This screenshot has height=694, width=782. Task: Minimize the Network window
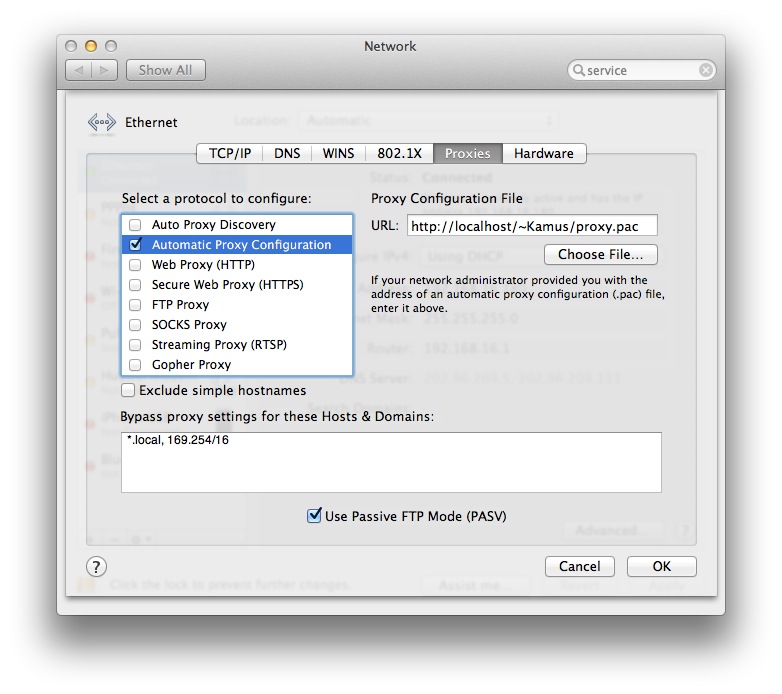tap(91, 46)
